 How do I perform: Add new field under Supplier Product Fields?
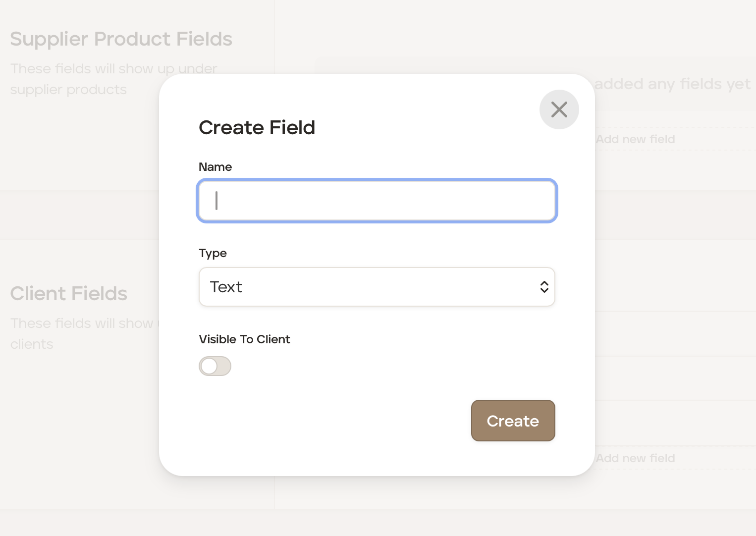click(635, 139)
